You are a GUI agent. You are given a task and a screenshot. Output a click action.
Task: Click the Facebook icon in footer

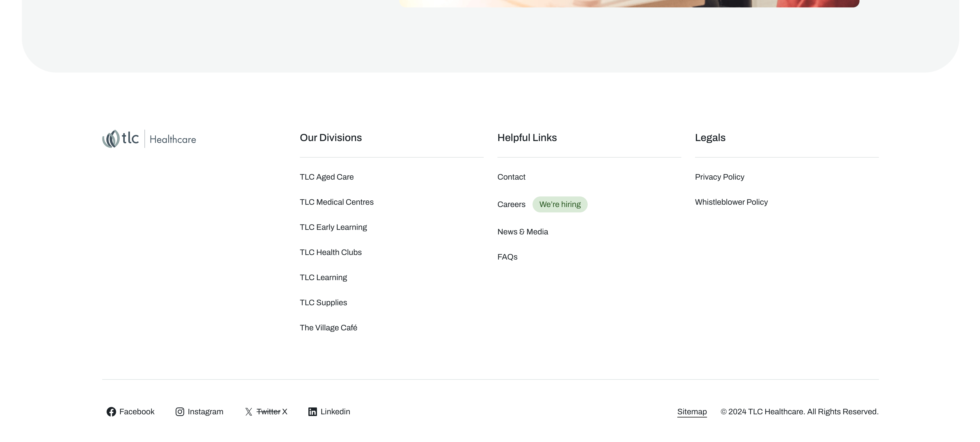coord(111,412)
